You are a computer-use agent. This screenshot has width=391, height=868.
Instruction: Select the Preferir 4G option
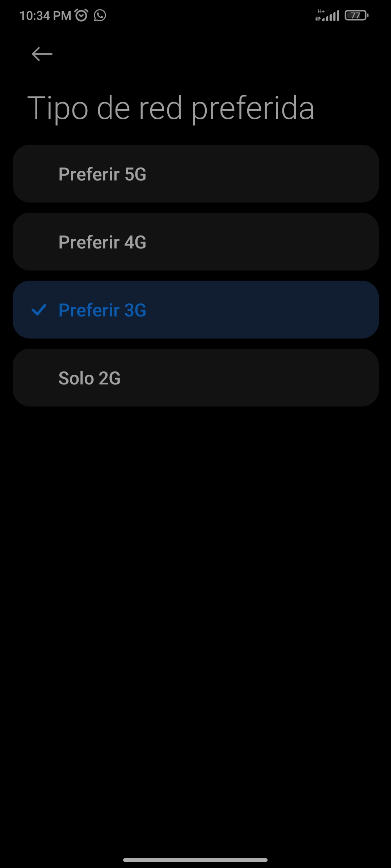195,242
